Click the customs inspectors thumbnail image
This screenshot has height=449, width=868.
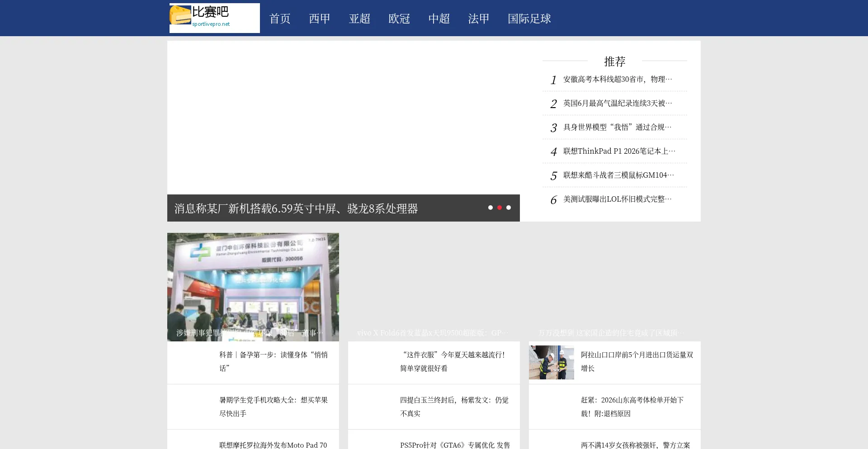552,362
